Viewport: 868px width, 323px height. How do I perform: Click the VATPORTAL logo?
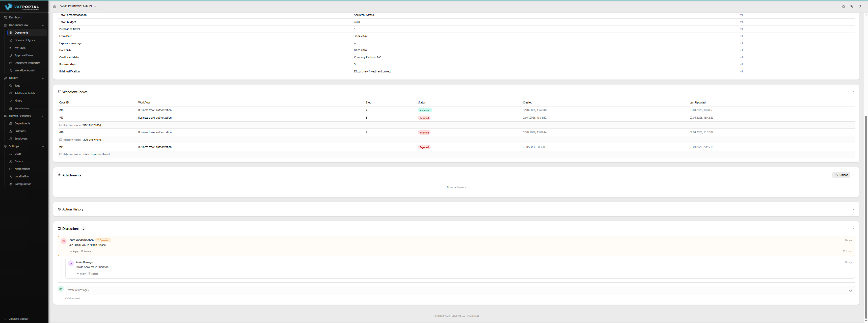[22, 6]
